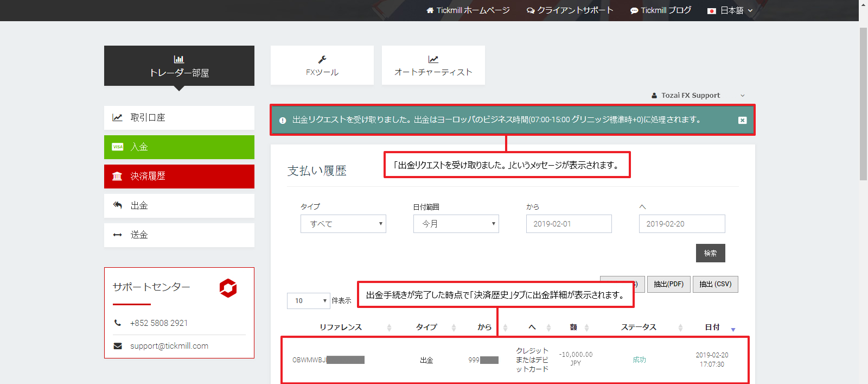
Task: Open Tickmill ブログ link
Action: pyautogui.click(x=661, y=10)
